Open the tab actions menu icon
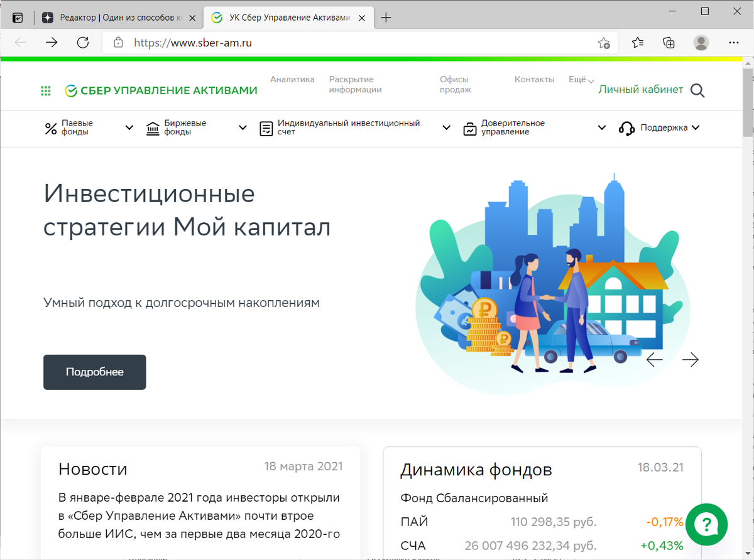This screenshot has height=560, width=754. tap(18, 18)
